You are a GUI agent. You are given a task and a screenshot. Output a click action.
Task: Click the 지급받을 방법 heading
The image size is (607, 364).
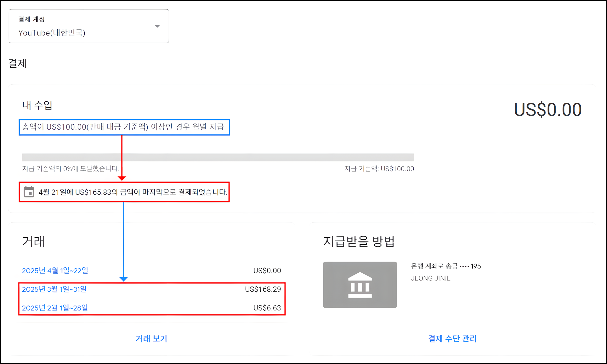tap(359, 241)
